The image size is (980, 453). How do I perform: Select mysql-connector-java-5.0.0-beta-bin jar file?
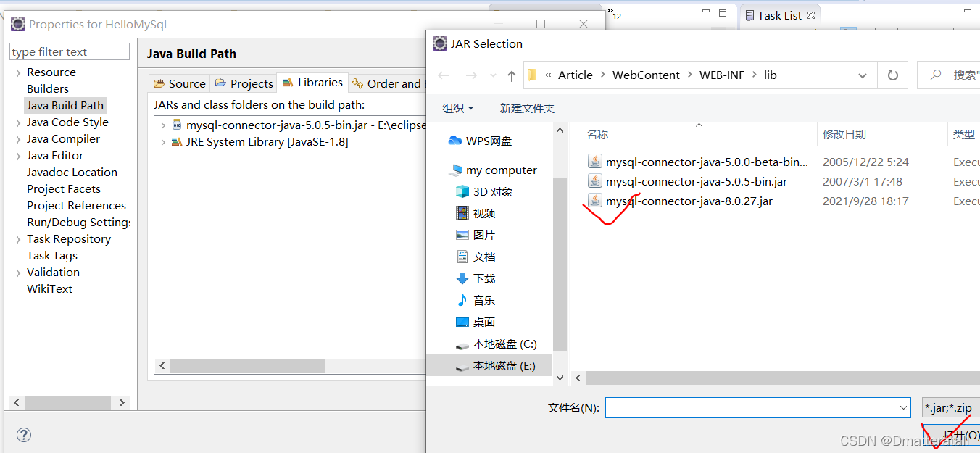click(x=698, y=162)
